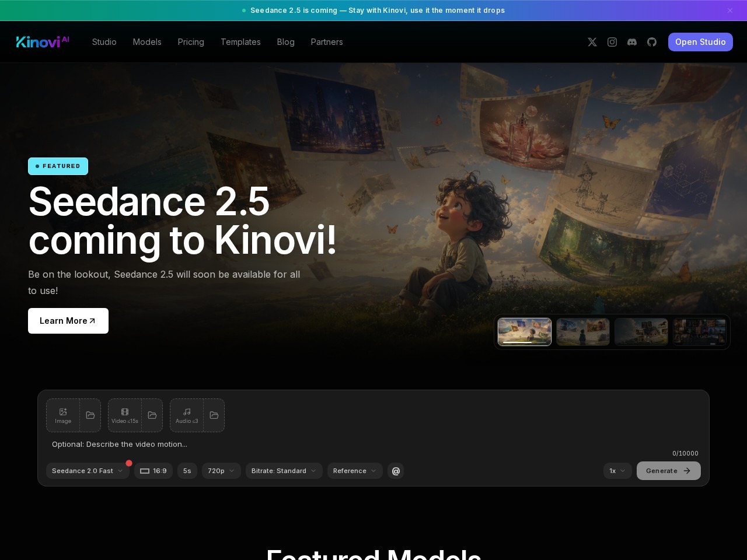This screenshot has width=747, height=560.
Task: Open the 720p resolution dropdown
Action: [221, 471]
